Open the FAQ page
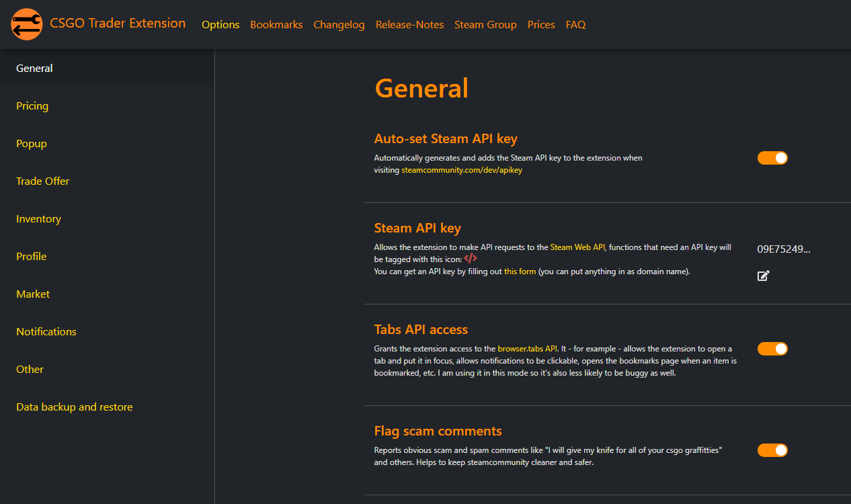Screen dimensions: 851x504 pos(575,25)
